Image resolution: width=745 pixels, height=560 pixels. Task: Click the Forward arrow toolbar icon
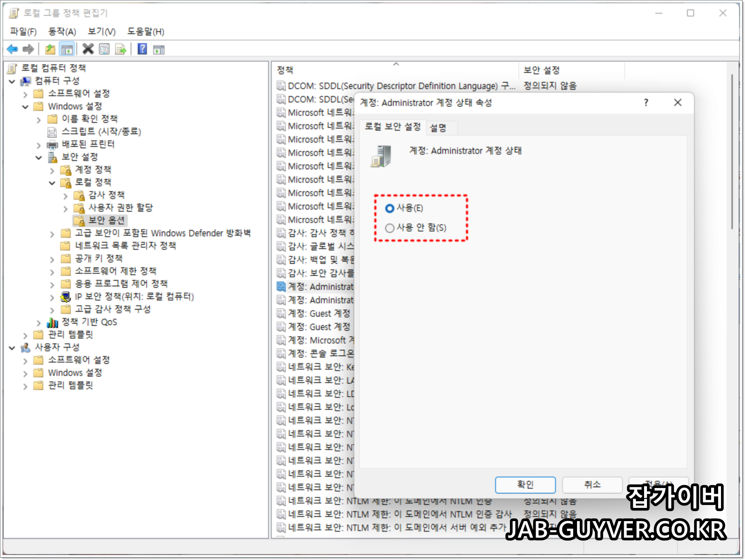coord(28,49)
